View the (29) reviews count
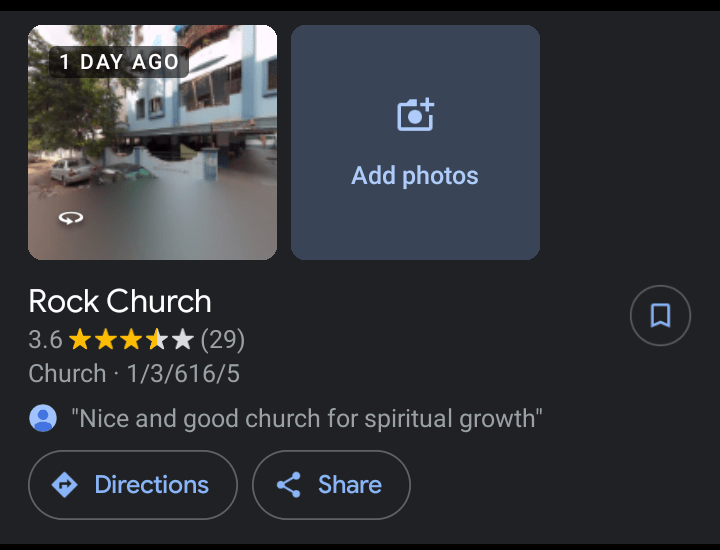This screenshot has height=550, width=720. pyautogui.click(x=222, y=340)
